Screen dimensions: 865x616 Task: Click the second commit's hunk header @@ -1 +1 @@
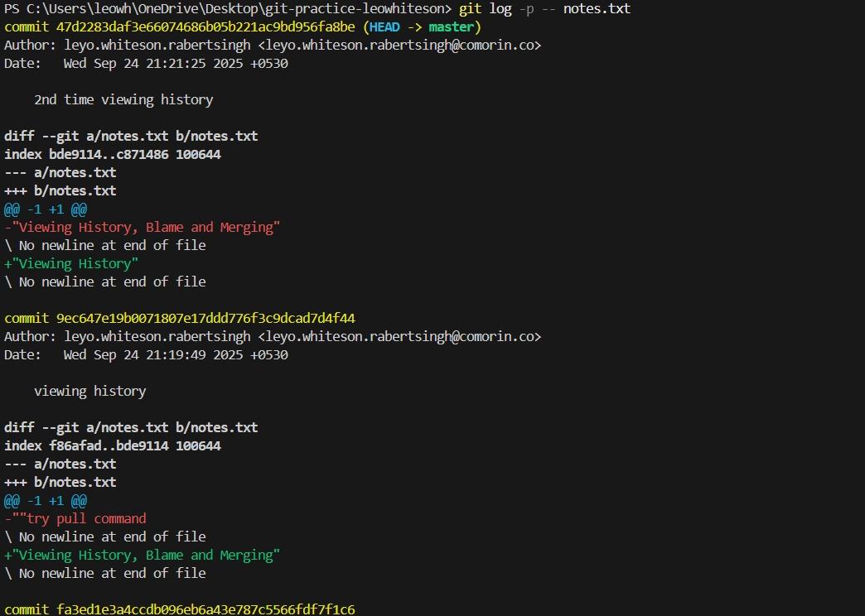click(x=46, y=501)
